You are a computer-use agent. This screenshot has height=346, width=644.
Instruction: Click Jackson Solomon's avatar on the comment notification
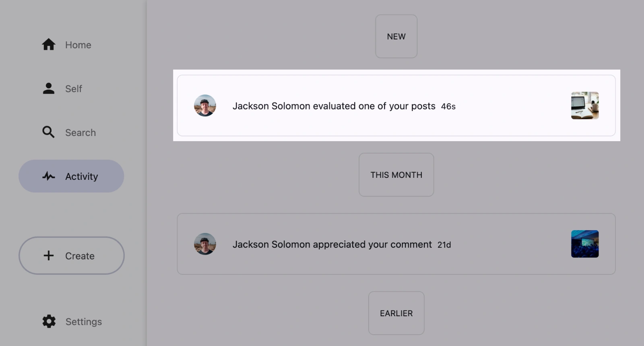205,244
